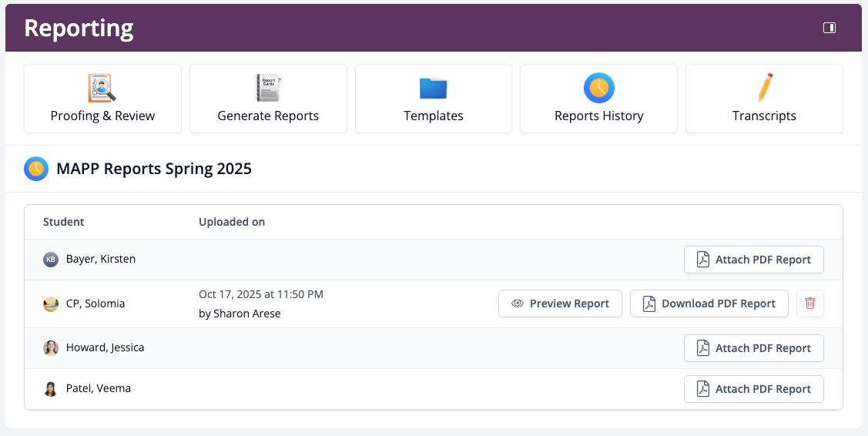Attach PDF Report for Bayer, Kirsten
This screenshot has width=868, height=436.
coord(753,260)
